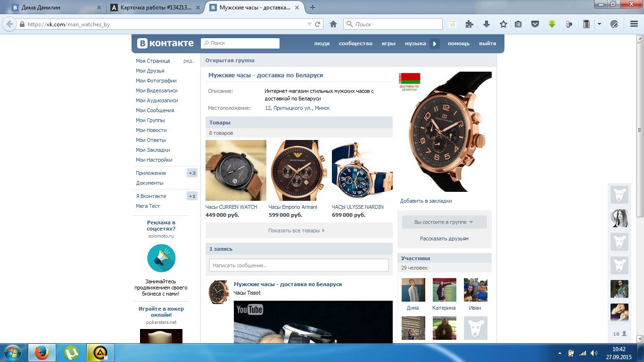Open 'помощь' in the VK header

click(x=459, y=43)
